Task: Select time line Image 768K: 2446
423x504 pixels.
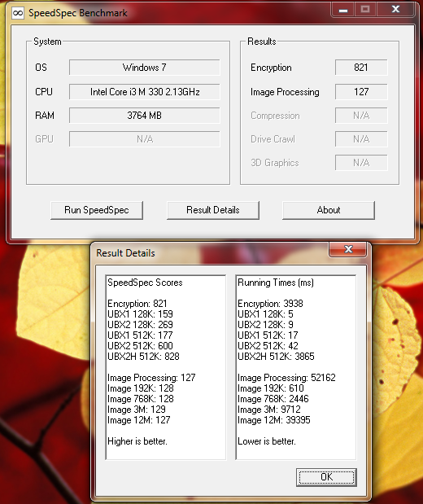Action: (x=273, y=399)
